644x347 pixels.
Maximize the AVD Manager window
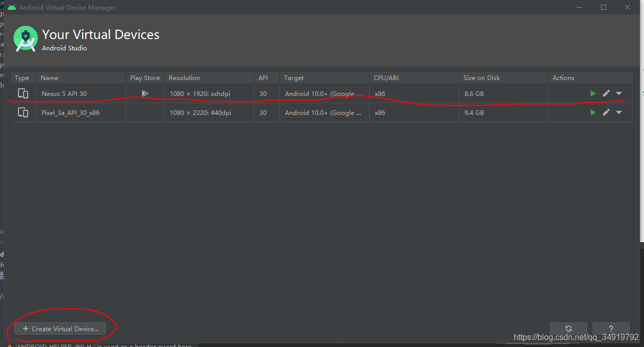603,7
